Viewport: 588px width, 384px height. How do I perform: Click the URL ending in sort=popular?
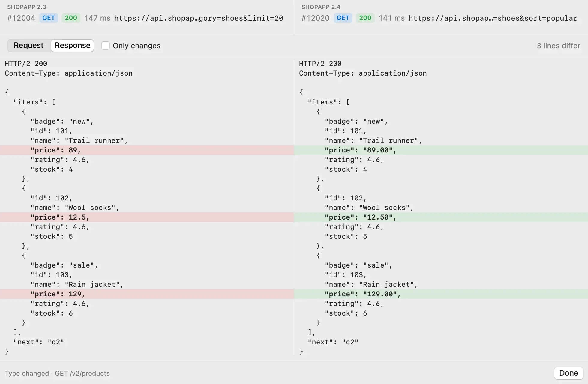tap(493, 18)
